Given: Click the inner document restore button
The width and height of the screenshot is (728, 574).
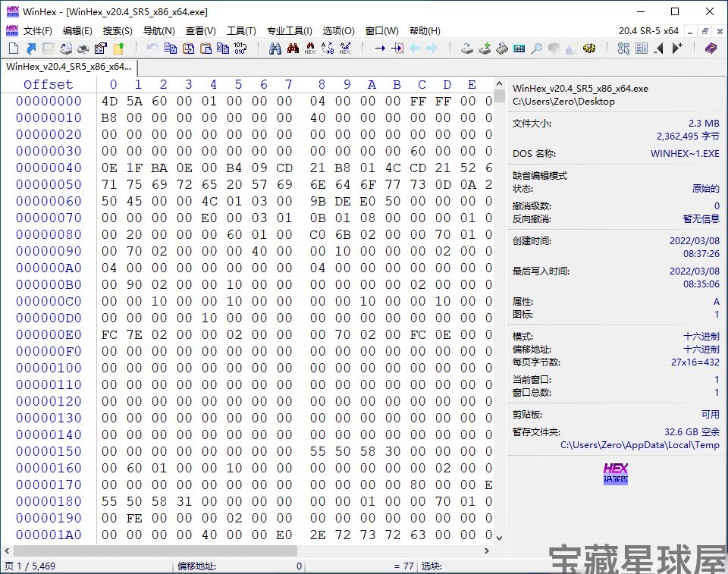Looking at the screenshot, I should tap(704, 31).
